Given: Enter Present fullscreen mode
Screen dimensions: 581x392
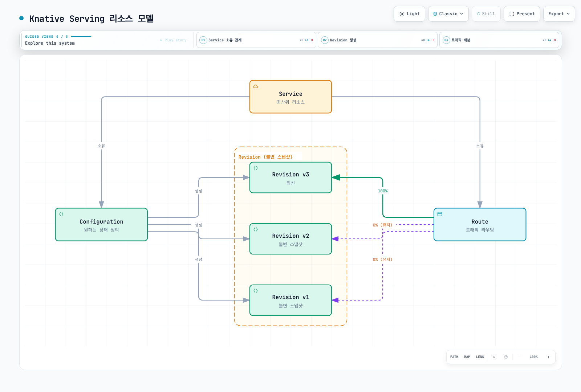Looking at the screenshot, I should tap(522, 14).
